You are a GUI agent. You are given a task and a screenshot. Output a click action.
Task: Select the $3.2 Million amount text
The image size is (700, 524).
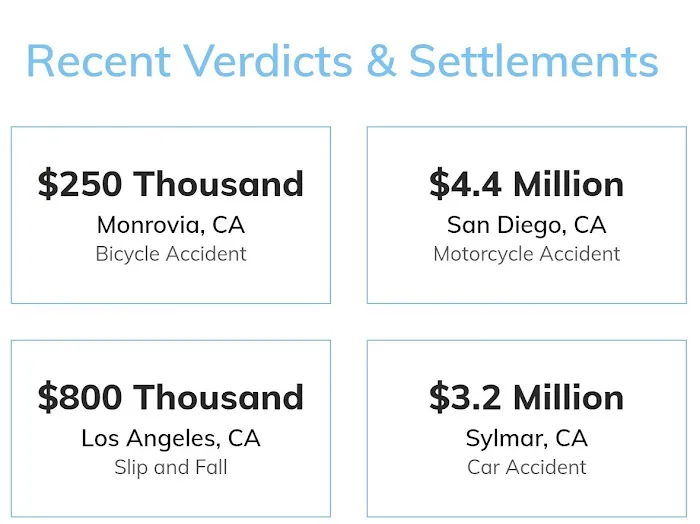point(527,397)
